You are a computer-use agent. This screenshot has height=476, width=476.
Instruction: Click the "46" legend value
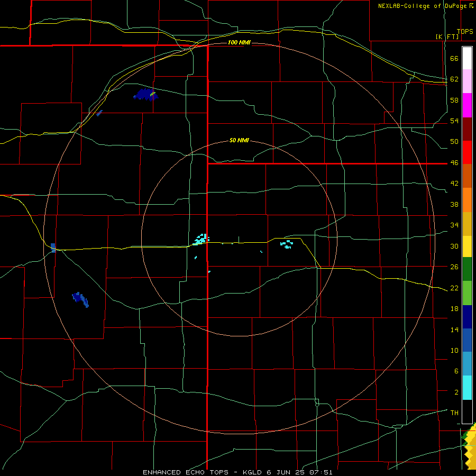tap(454, 163)
